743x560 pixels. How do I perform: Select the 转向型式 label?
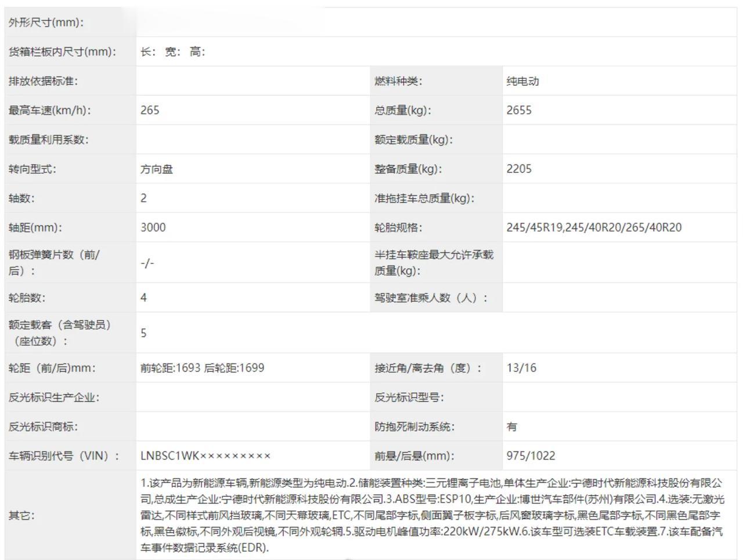pos(32,169)
